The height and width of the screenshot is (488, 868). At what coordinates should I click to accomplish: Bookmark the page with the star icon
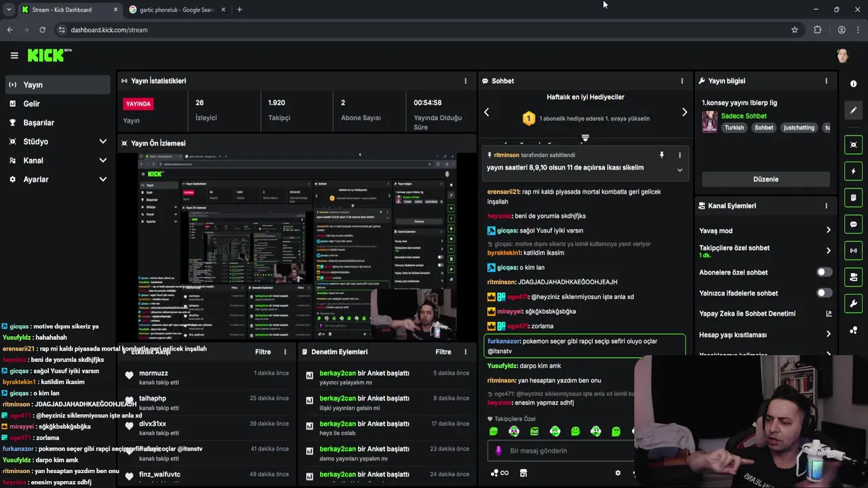pyautogui.click(x=795, y=30)
